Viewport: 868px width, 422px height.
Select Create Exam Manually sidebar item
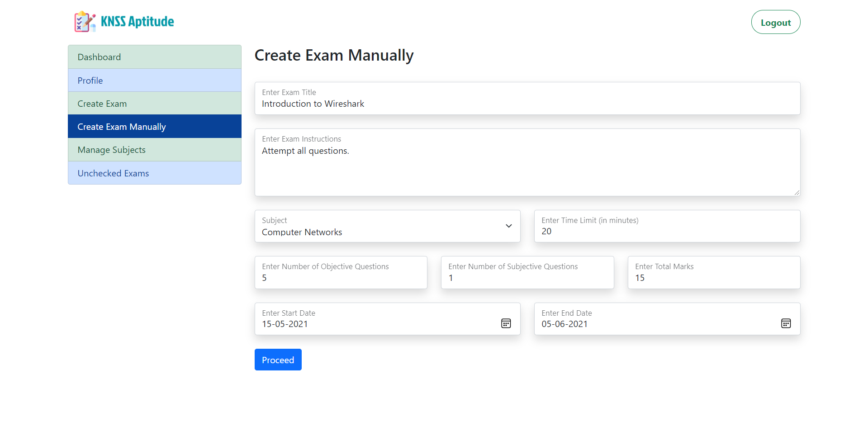(x=154, y=127)
